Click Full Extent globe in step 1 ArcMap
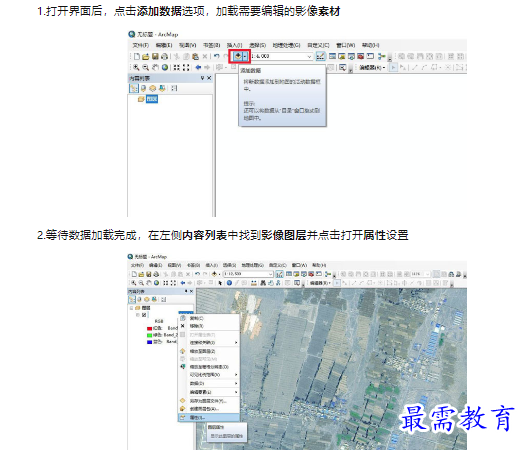This screenshot has height=450, width=523. tap(165, 67)
